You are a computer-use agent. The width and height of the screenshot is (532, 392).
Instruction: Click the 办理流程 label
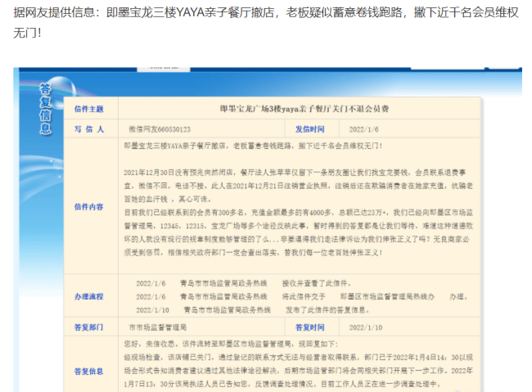[89, 296]
